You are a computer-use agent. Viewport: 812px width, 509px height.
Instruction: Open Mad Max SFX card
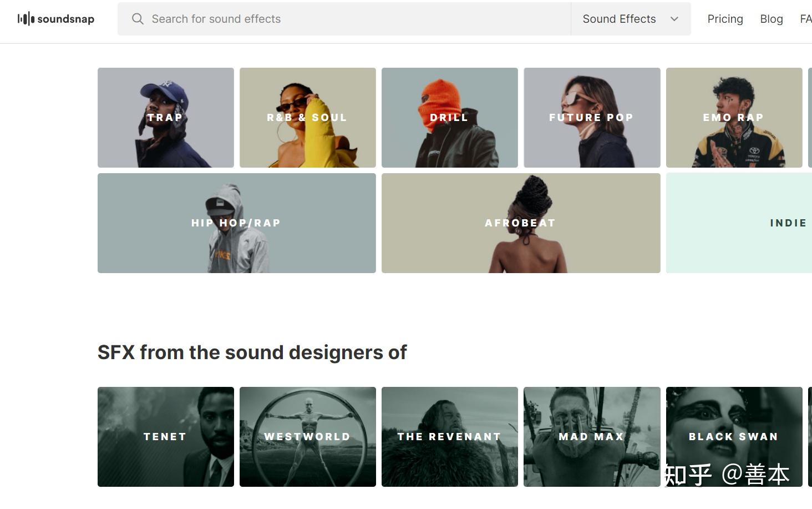(x=592, y=437)
